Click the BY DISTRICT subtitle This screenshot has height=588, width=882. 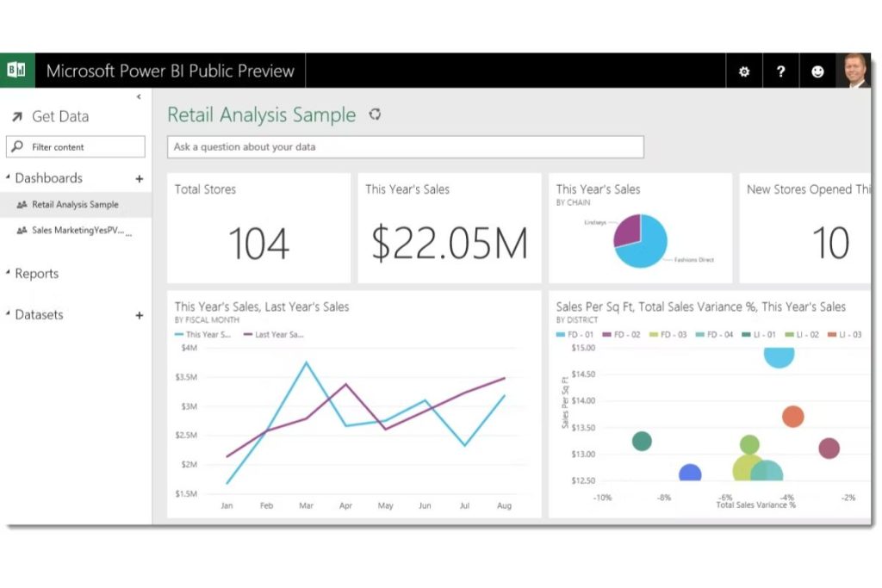pos(576,320)
